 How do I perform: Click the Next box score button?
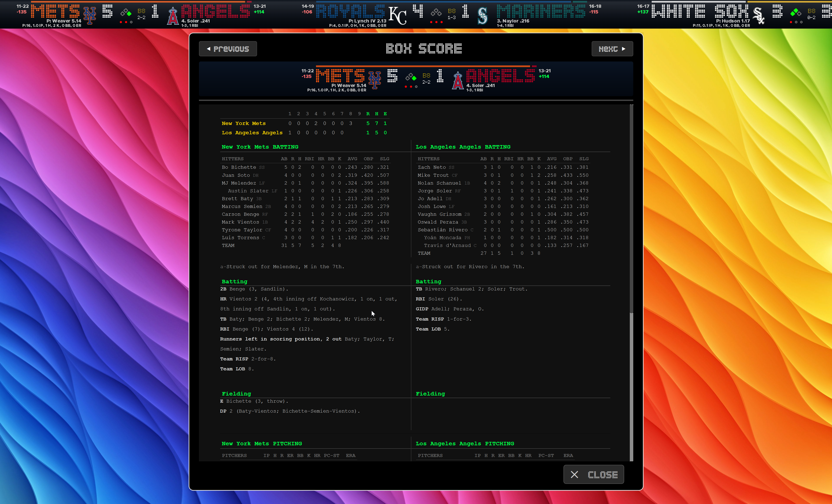click(612, 49)
